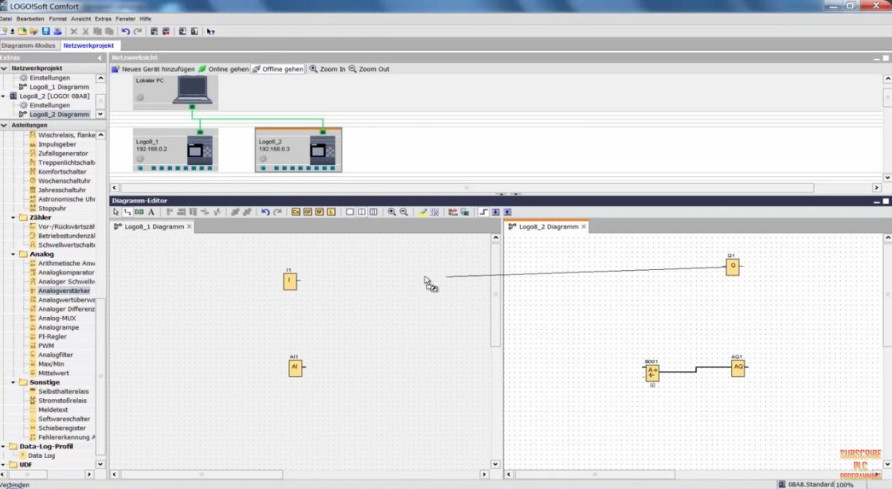The height and width of the screenshot is (489, 892).
Task: Click the Undo icon in main toolbar
Action: point(125,32)
